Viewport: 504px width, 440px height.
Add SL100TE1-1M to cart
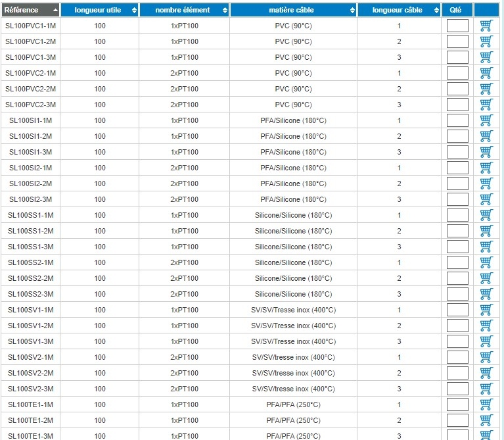pyautogui.click(x=486, y=404)
